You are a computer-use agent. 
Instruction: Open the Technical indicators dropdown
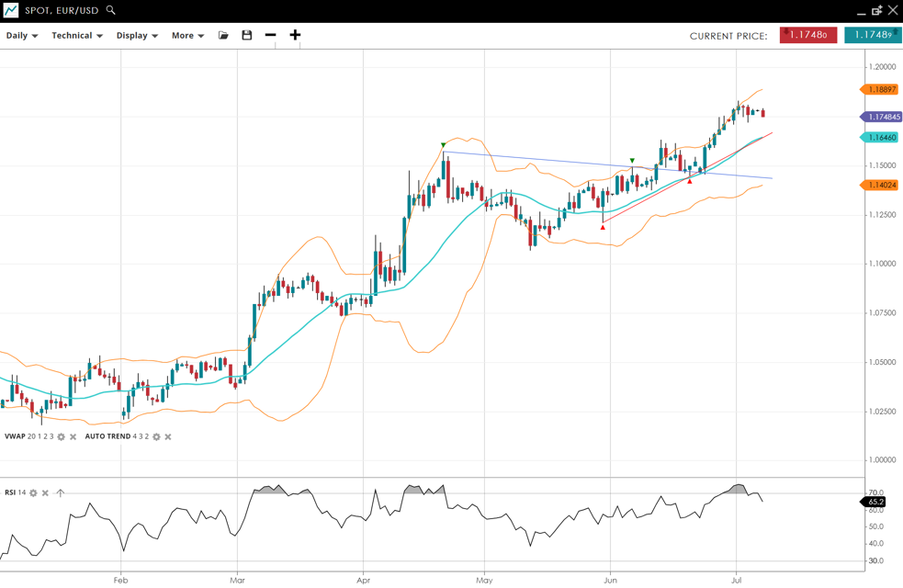(76, 36)
